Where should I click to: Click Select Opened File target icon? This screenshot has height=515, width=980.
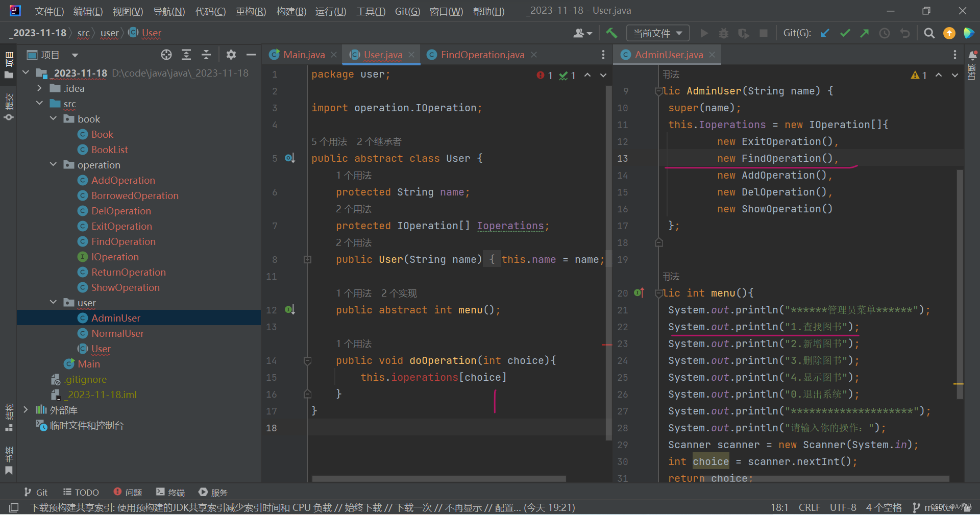click(x=166, y=55)
